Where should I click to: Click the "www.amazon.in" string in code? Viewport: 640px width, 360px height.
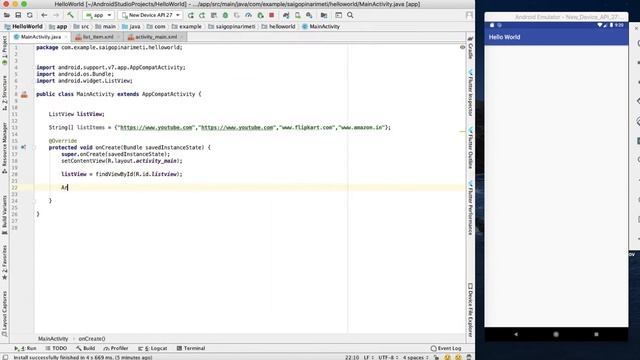362,127
